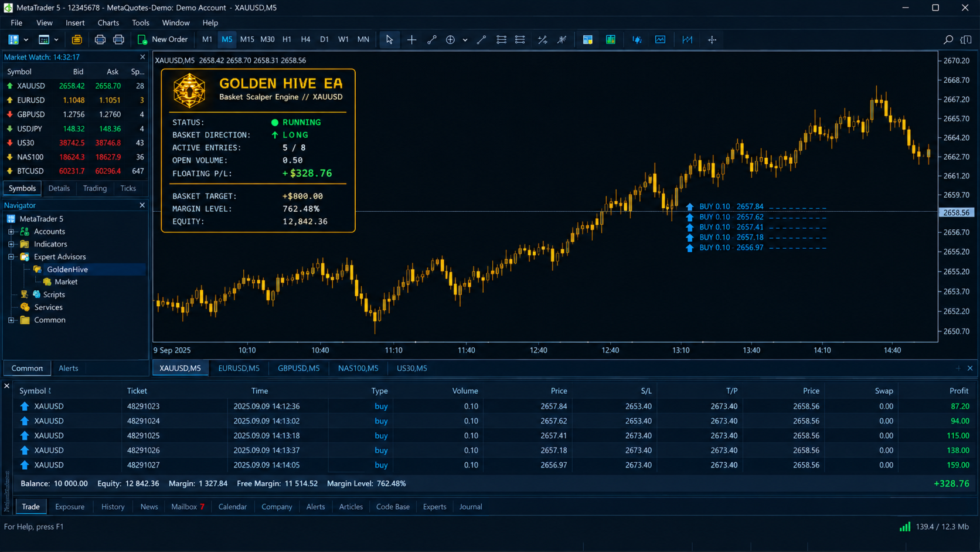The width and height of the screenshot is (980, 552).
Task: Open the orange folder toolbar icon
Action: click(x=77, y=40)
